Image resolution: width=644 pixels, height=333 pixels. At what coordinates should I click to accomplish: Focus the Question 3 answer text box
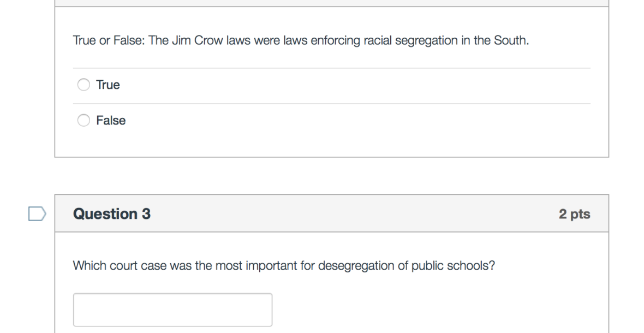click(172, 310)
